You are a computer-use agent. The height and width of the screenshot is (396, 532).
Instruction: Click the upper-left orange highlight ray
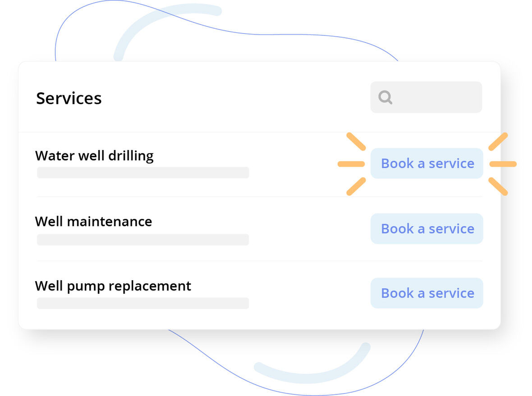(356, 141)
